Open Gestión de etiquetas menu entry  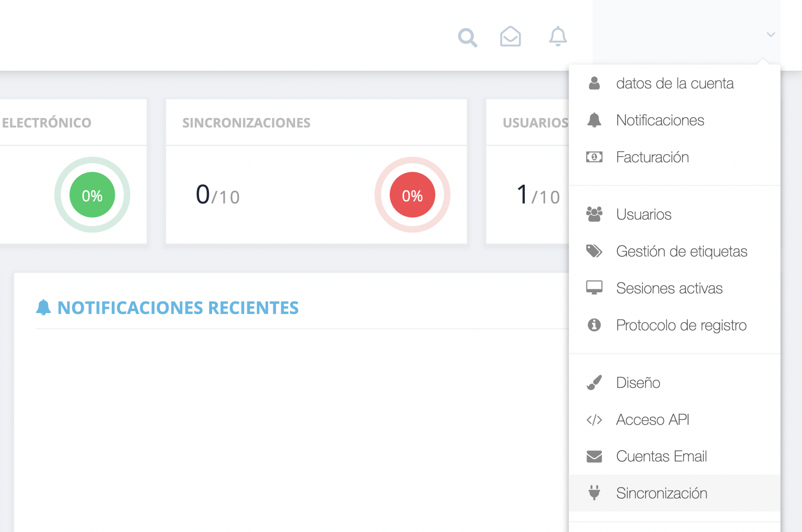pyautogui.click(x=674, y=251)
